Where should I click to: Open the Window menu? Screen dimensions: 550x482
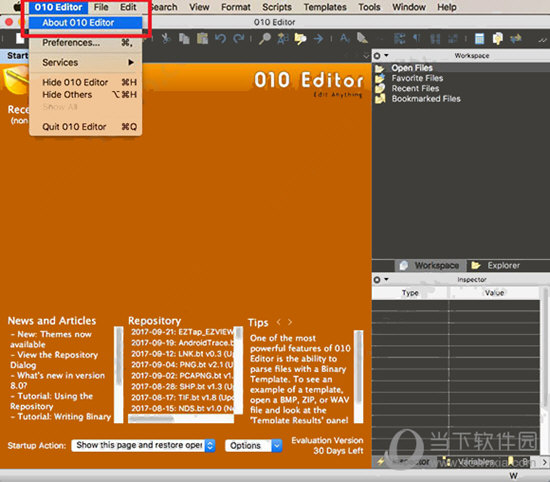409,7
